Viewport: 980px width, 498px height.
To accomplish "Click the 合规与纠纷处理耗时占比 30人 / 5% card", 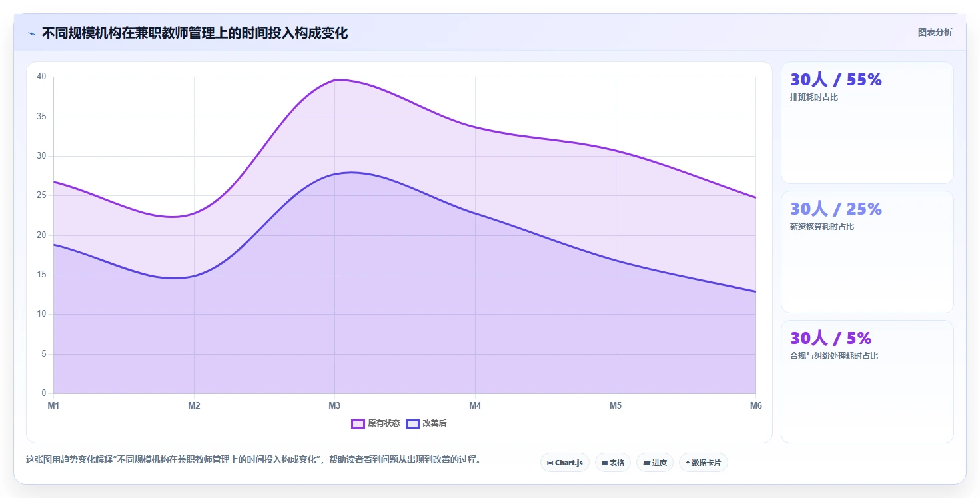I will [867, 381].
